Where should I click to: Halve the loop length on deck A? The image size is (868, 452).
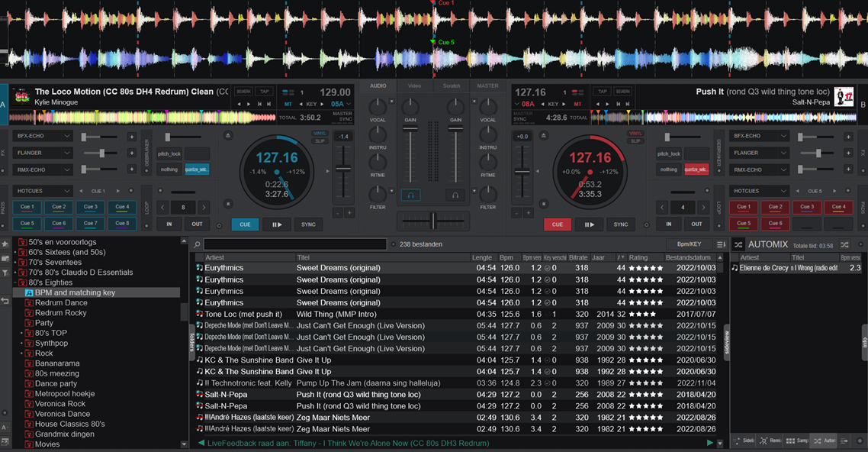pos(162,208)
